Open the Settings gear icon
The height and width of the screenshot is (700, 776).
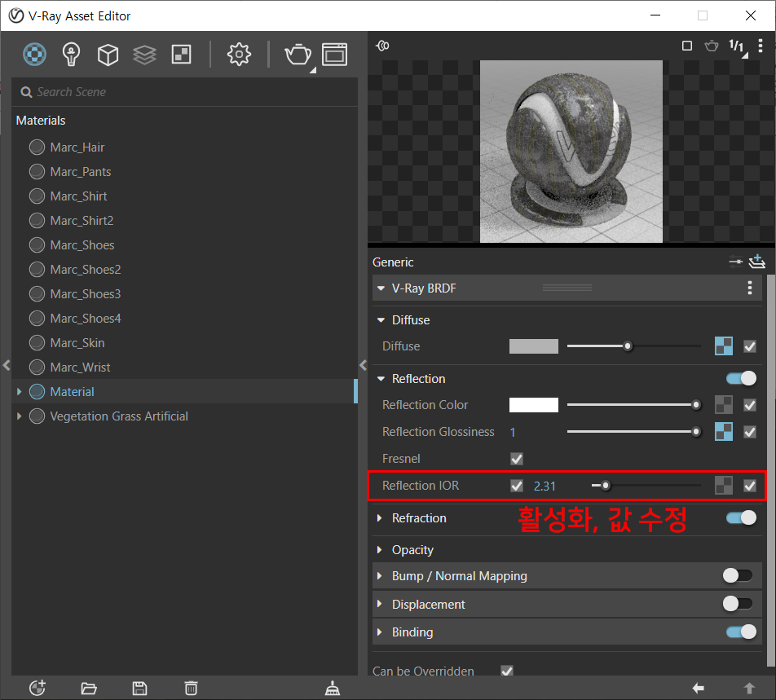[x=239, y=55]
